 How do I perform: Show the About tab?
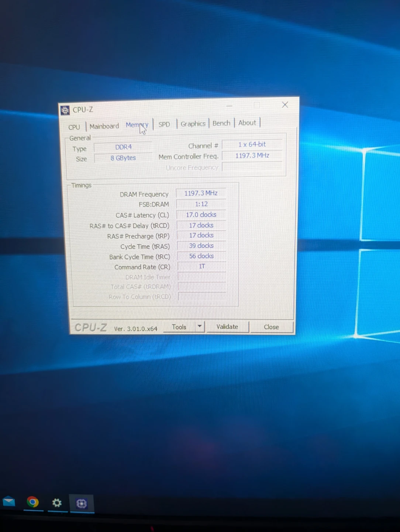247,123
